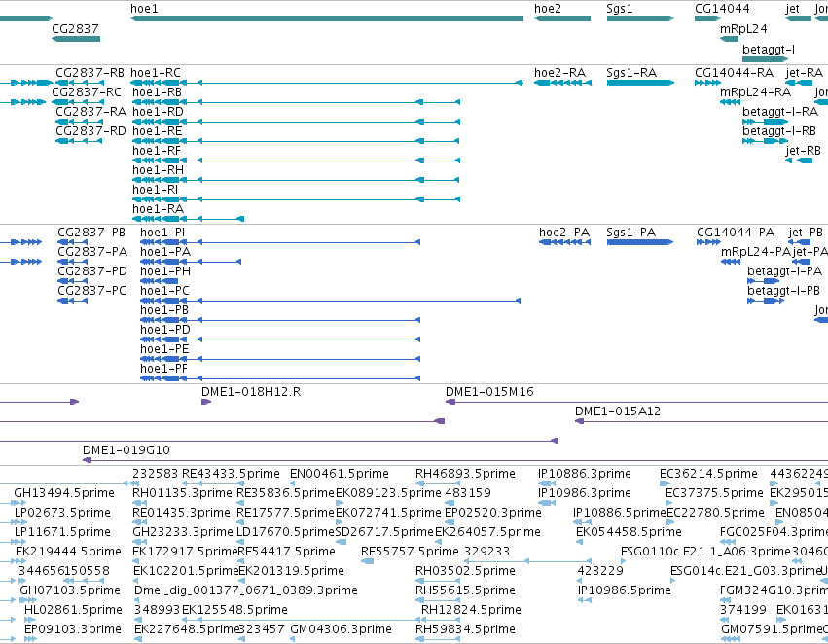
Task: Select EST RE55757.5prime
Action: coord(410,553)
